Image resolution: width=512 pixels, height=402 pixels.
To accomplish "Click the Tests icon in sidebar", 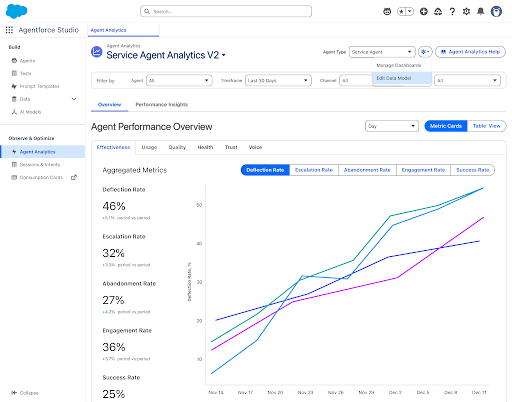I will (x=14, y=73).
